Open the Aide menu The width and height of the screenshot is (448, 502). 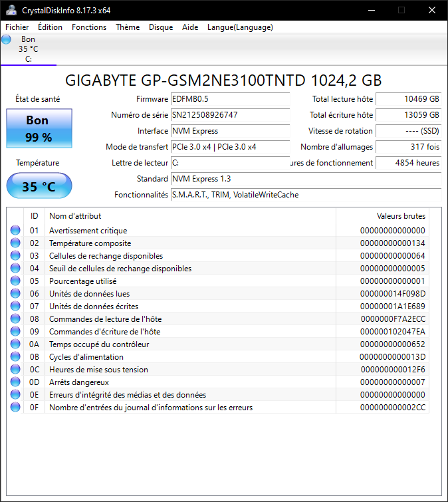click(190, 27)
